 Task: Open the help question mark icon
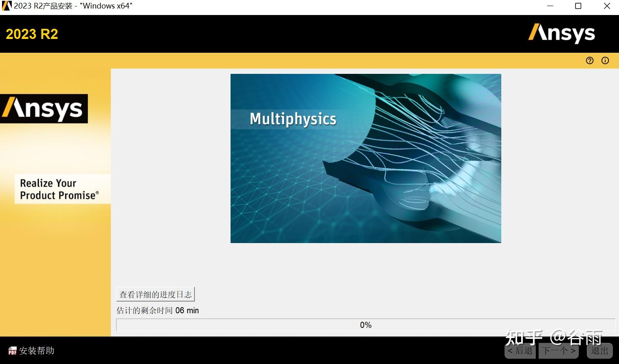pos(589,60)
